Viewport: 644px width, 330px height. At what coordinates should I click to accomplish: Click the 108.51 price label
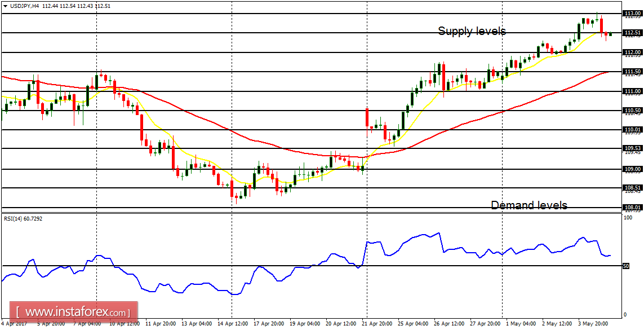click(633, 188)
